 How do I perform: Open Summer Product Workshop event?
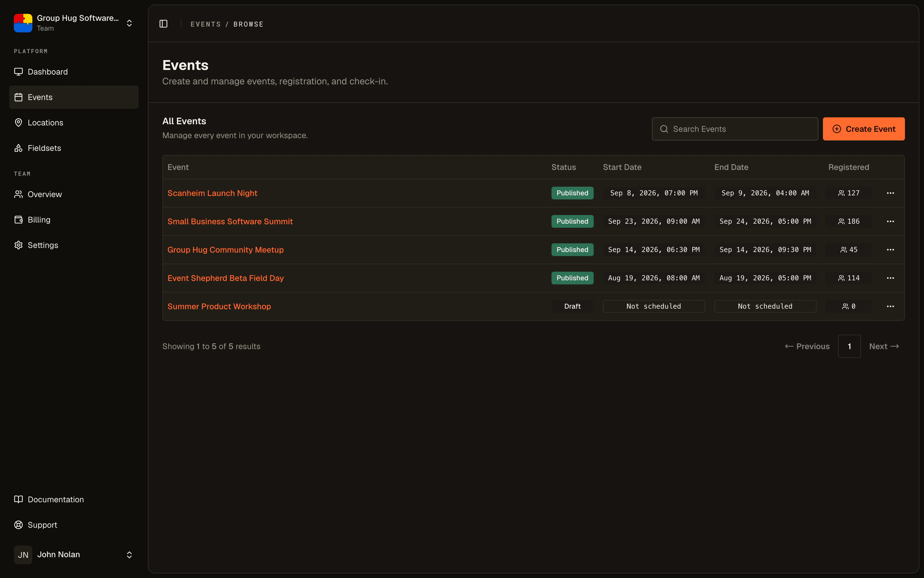pyautogui.click(x=219, y=306)
